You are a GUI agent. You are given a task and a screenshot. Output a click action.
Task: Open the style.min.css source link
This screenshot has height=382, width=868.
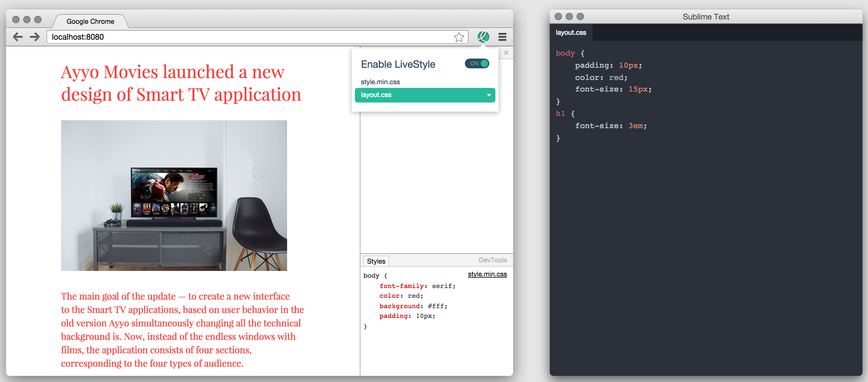point(487,274)
